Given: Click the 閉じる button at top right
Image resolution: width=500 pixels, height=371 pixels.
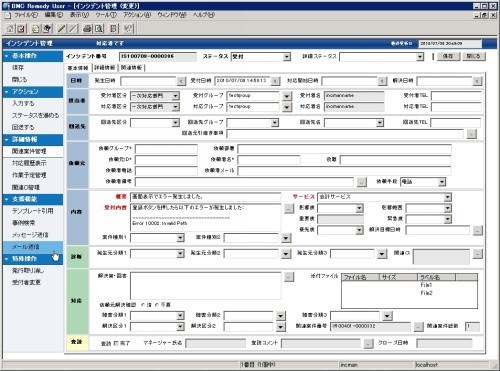Looking at the screenshot, I should point(473,57).
